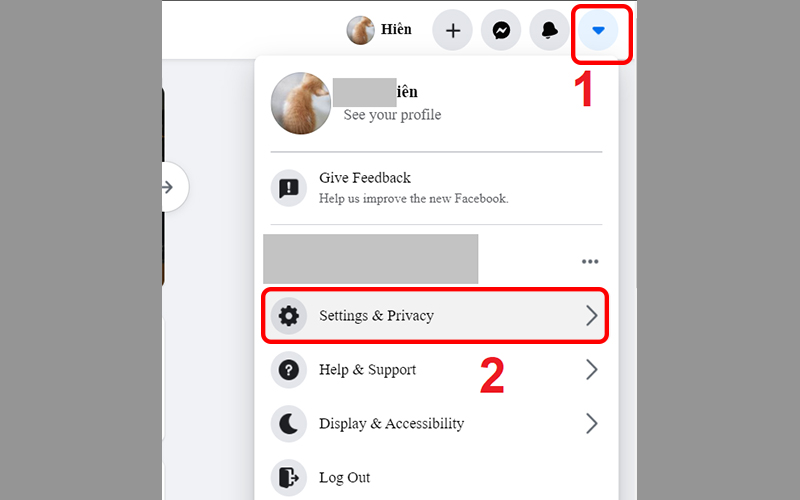Open the Create plus menu
The width and height of the screenshot is (800, 500).
[453, 31]
